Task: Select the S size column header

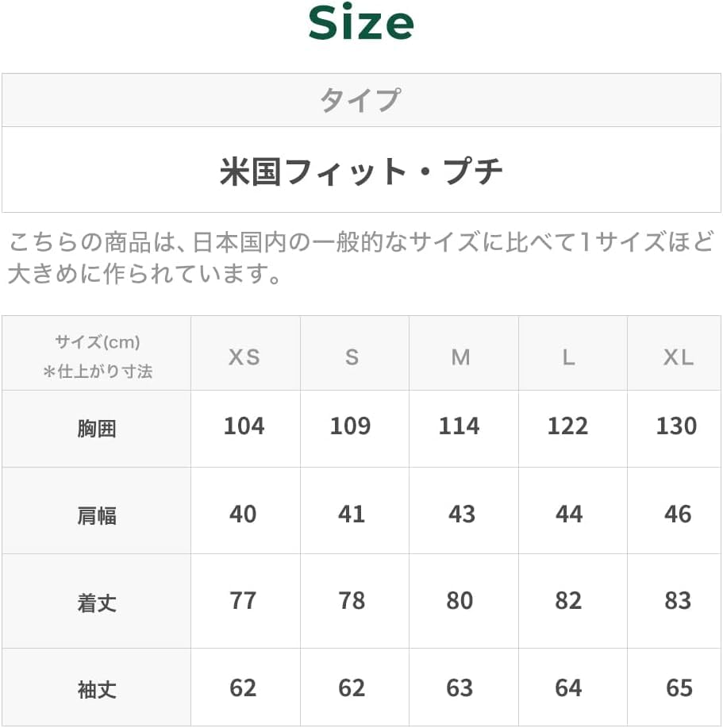Action: click(x=352, y=357)
